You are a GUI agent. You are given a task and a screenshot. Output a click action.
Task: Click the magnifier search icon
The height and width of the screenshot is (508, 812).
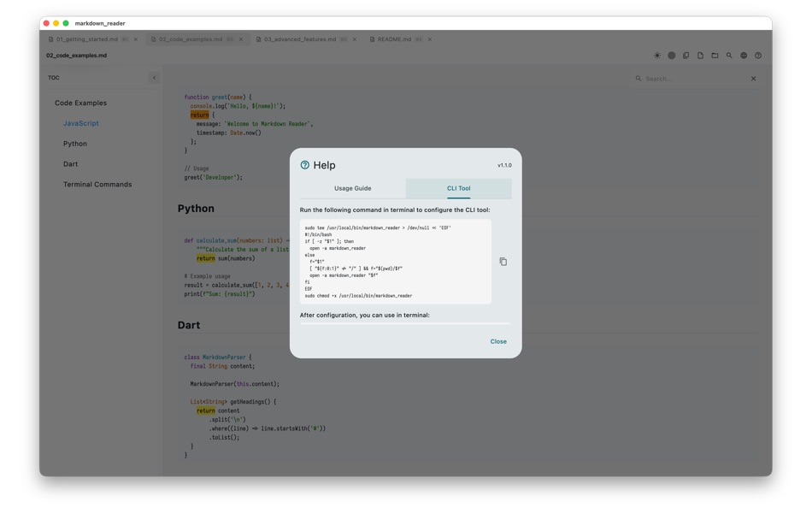(x=729, y=55)
